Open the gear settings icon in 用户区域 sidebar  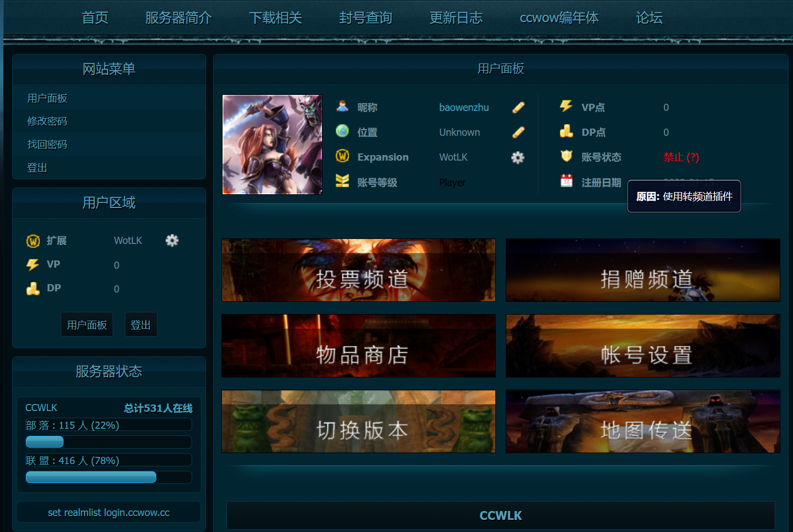click(x=172, y=240)
